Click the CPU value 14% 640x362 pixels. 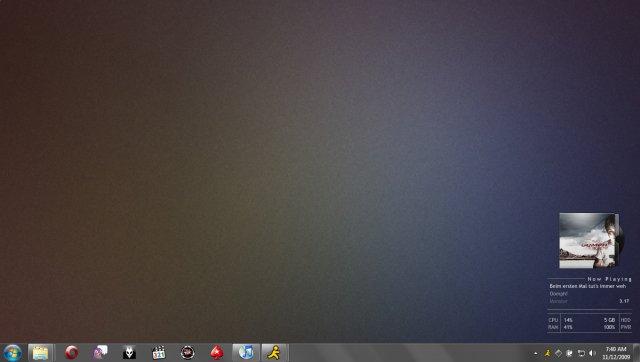click(568, 320)
